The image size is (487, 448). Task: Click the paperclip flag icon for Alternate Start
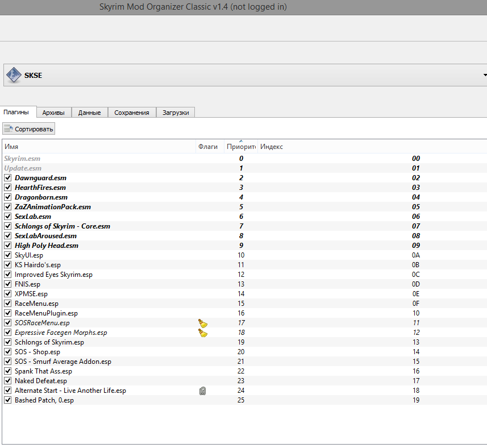tap(202, 391)
